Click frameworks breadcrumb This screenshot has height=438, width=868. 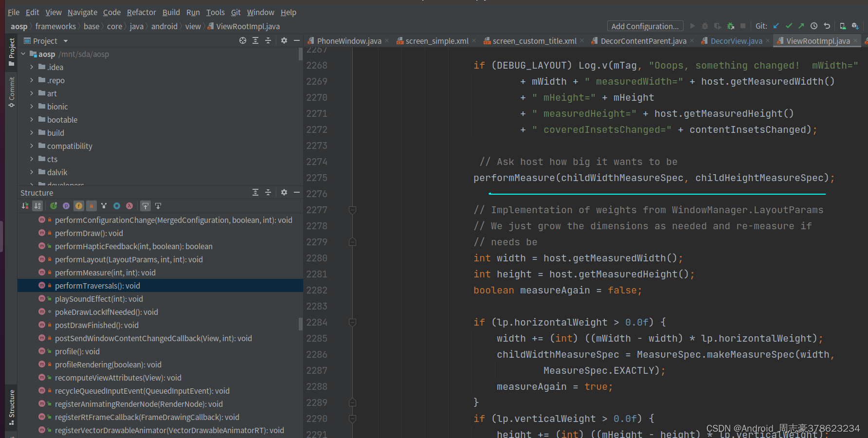click(x=55, y=26)
